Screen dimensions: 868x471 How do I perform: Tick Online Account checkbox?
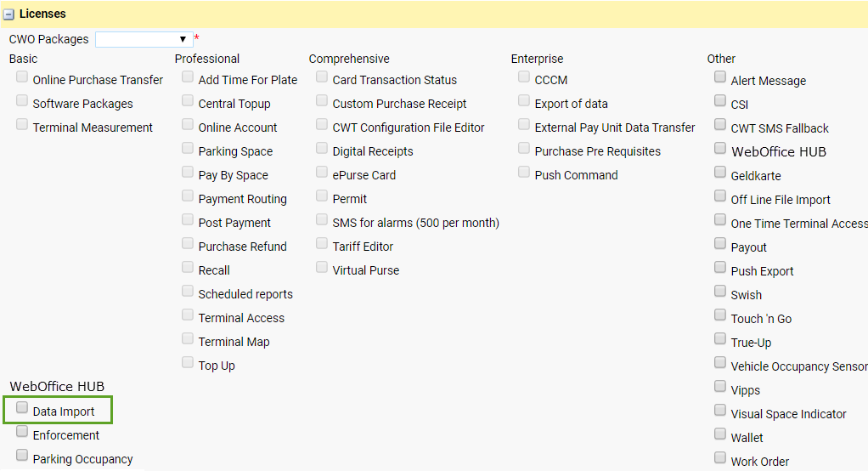pyautogui.click(x=188, y=124)
